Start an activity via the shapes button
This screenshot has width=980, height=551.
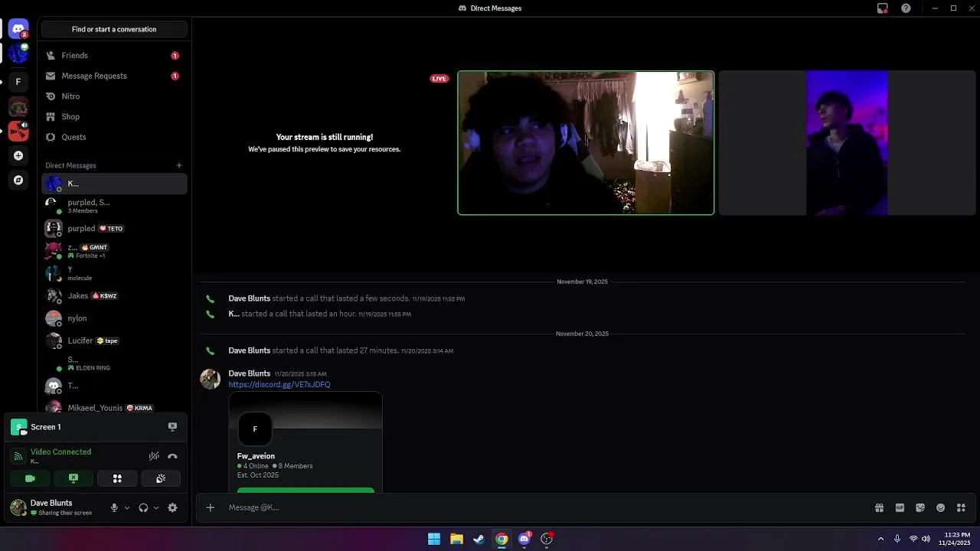[117, 478]
